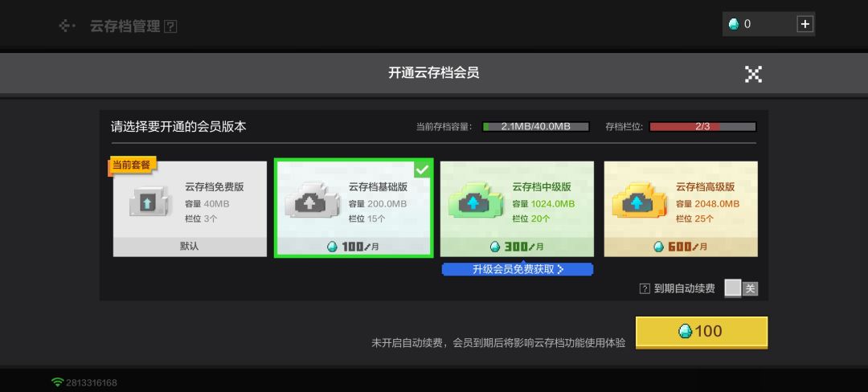Select the 云存档高级版 plan card

coord(681,209)
